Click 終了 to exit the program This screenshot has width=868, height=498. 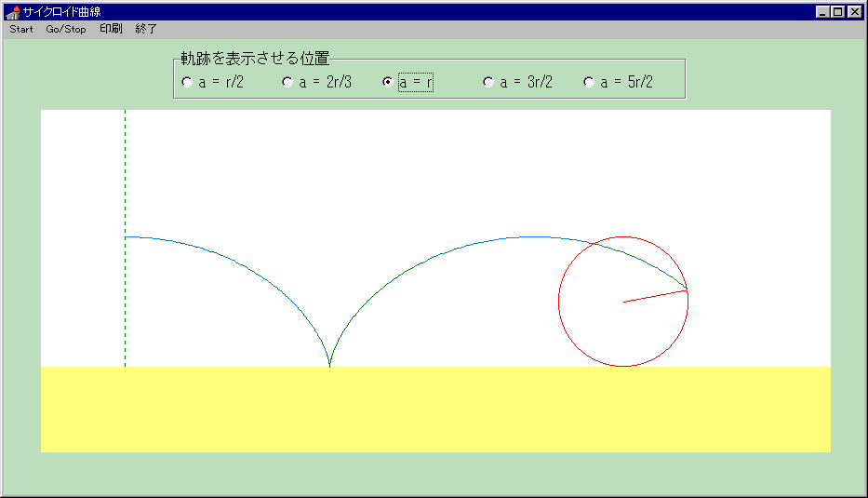point(146,29)
